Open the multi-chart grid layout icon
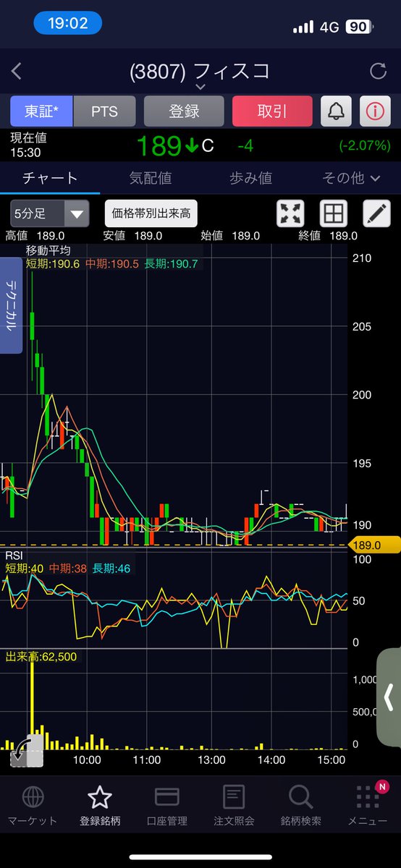Image resolution: width=401 pixels, height=868 pixels. click(x=333, y=213)
